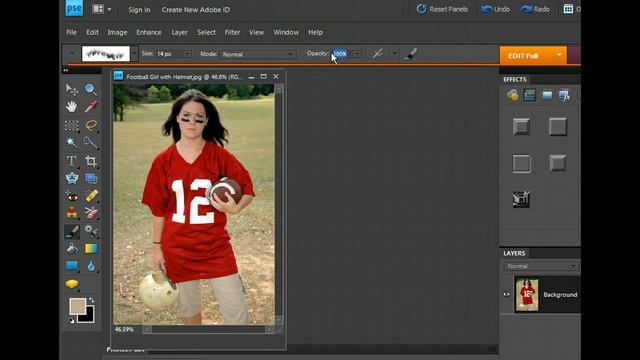Screen dimensions: 640x360
Task: Select the Paint Bucket tool
Action: point(71,249)
